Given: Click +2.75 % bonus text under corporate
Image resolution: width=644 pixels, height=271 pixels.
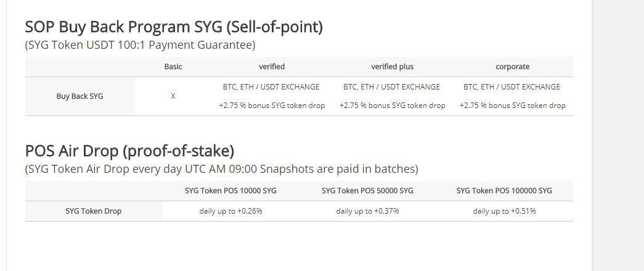Looking at the screenshot, I should [x=513, y=106].
